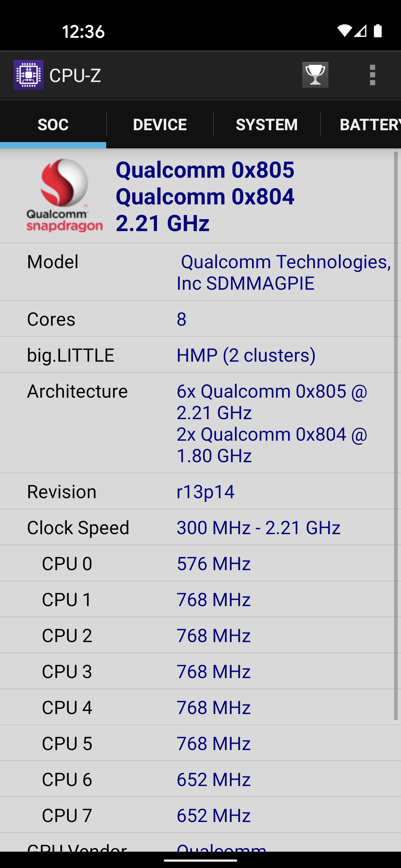Switch to the DEVICE tab
The image size is (401, 868).
pos(160,125)
